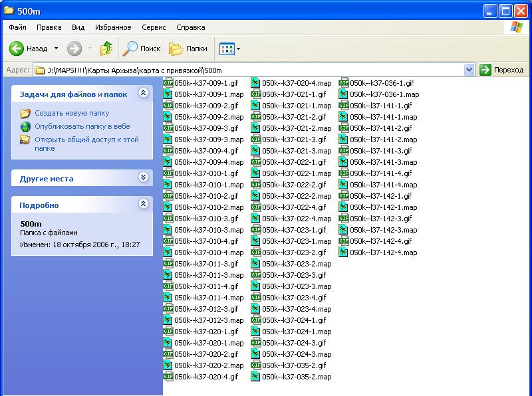Select the file icon of 050k--k37-020-4.map

pos(256,83)
